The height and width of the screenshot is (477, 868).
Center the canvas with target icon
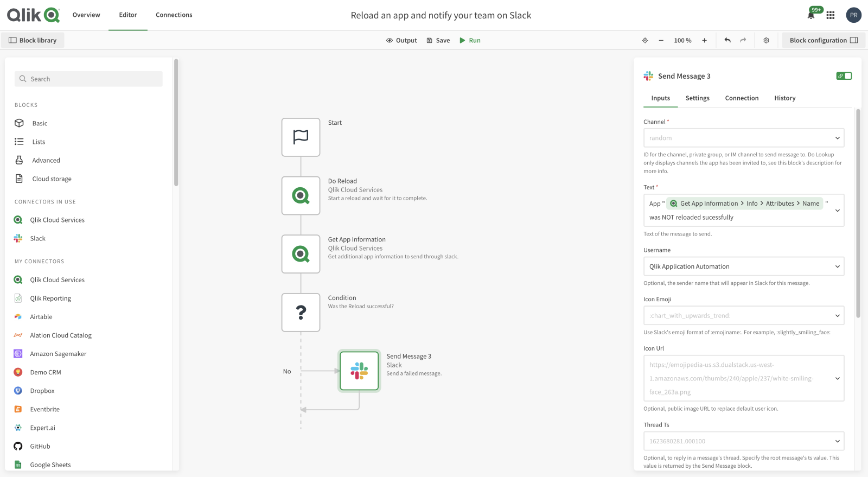(x=645, y=40)
